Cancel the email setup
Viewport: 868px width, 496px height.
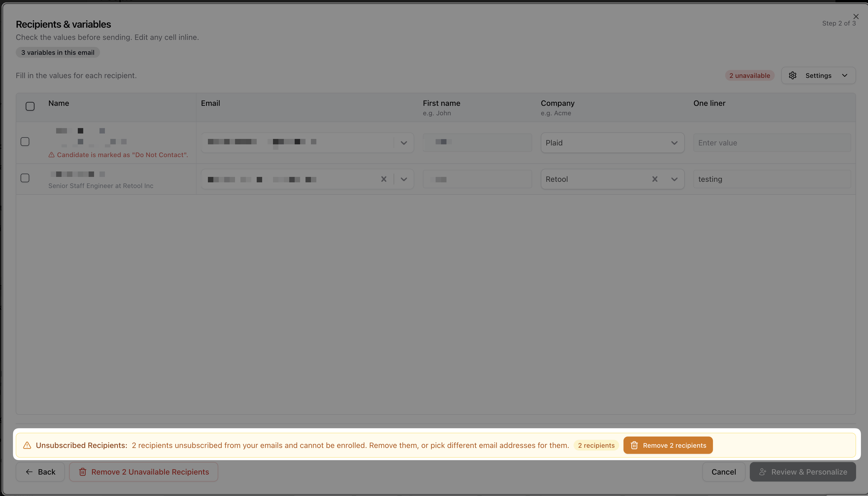[724, 472]
